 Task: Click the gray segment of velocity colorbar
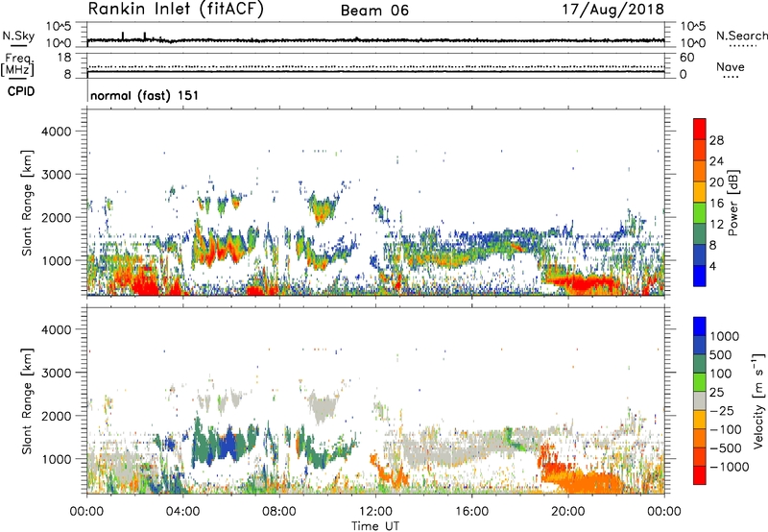(x=700, y=400)
